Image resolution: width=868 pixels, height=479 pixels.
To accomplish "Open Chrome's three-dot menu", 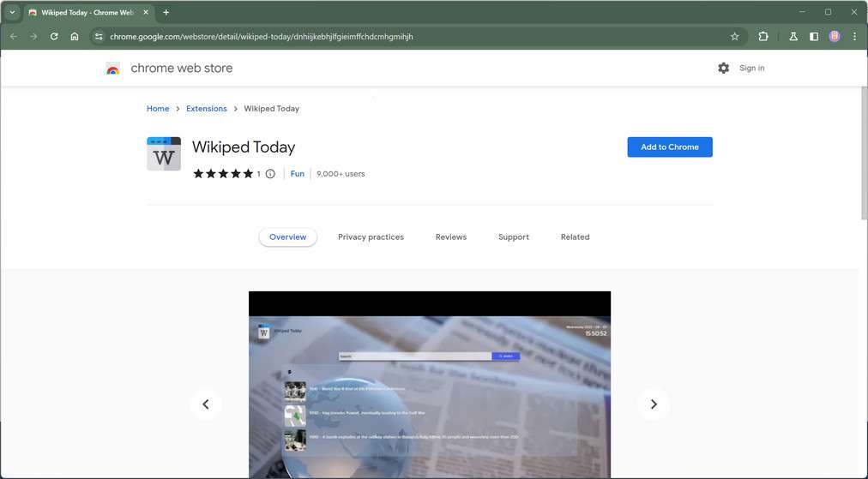I will pyautogui.click(x=855, y=37).
